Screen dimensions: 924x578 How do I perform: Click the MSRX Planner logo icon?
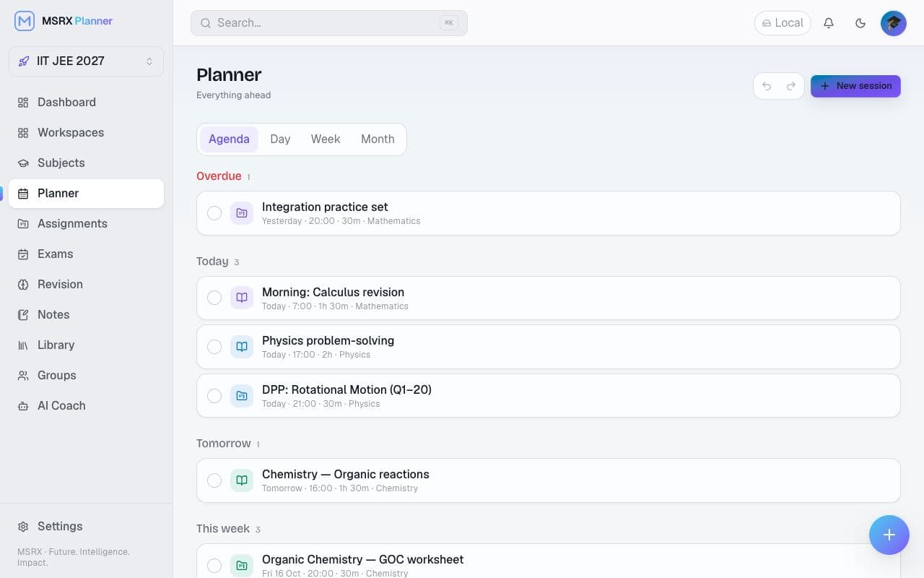[25, 21]
